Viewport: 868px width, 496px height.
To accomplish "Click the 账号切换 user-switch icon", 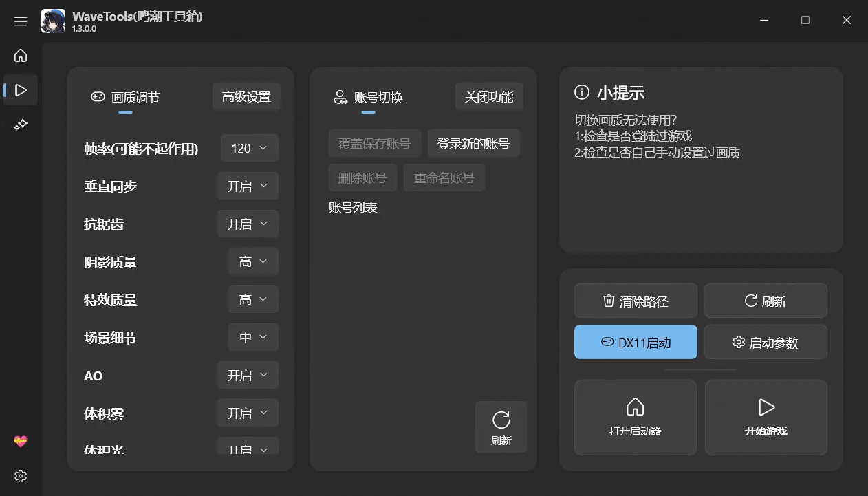I will click(x=340, y=97).
